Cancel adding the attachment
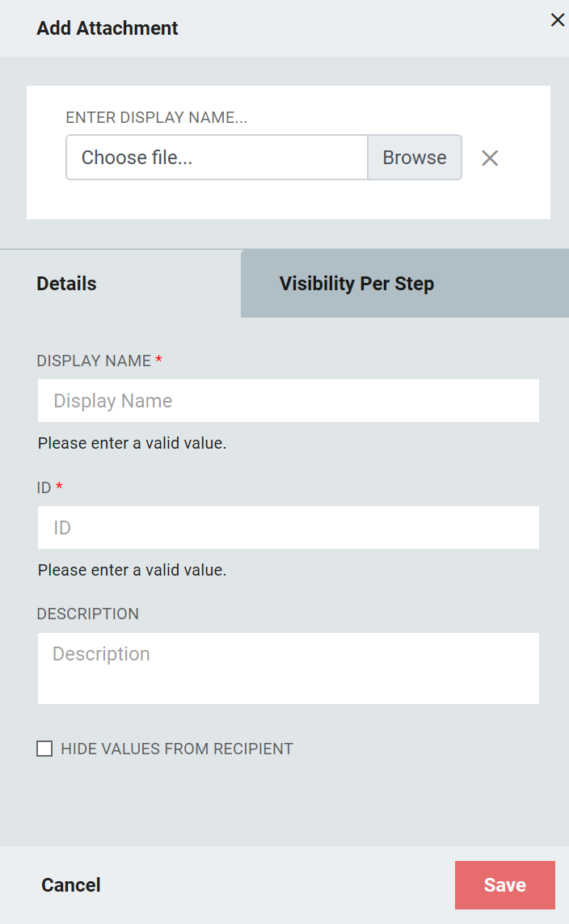Image resolution: width=569 pixels, height=924 pixels. [71, 885]
